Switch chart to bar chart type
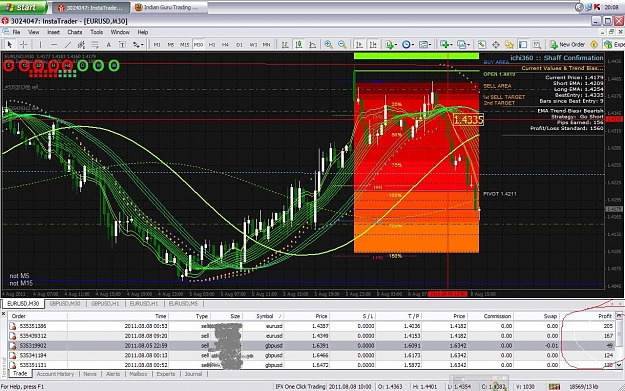This screenshot has height=391, width=625. click(x=285, y=45)
